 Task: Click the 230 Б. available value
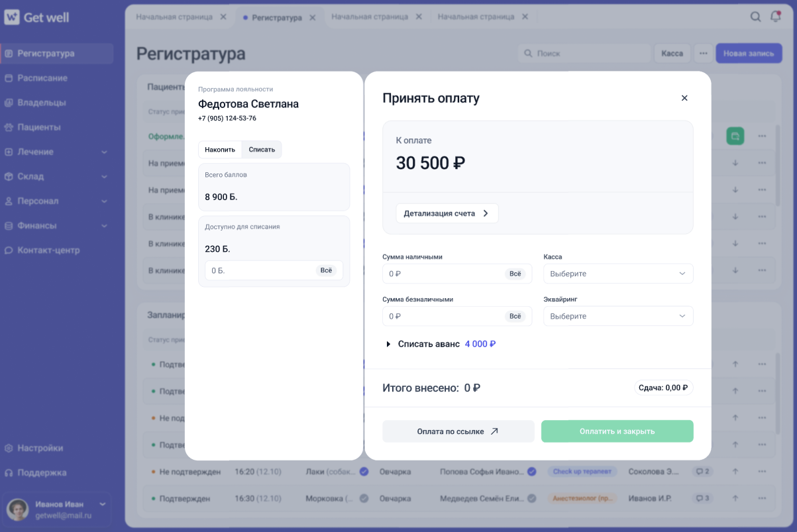pos(218,249)
